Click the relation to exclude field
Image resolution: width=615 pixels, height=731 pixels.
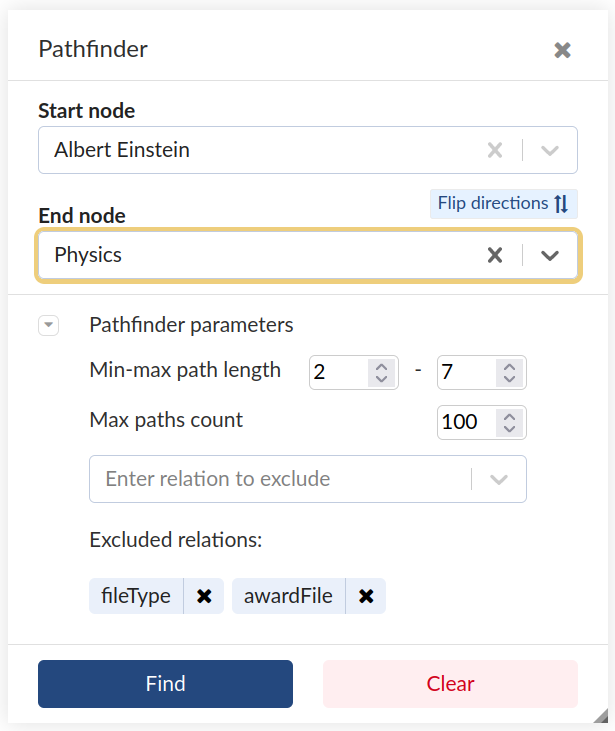(x=280, y=479)
